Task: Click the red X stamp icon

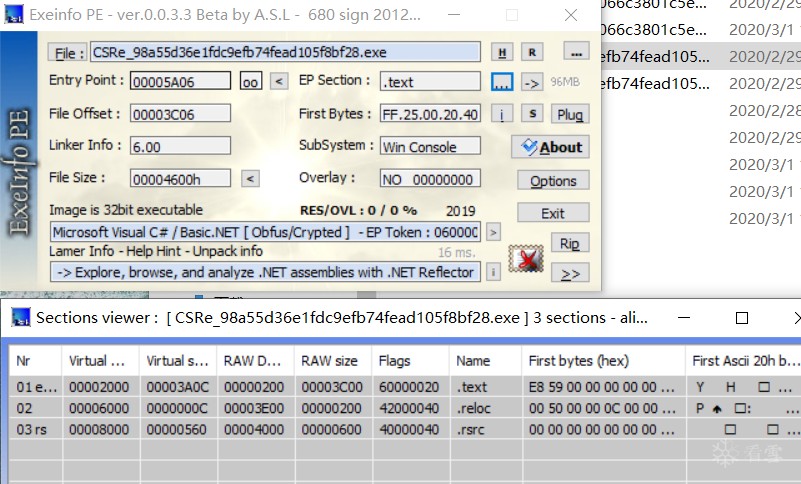Action: 526,258
